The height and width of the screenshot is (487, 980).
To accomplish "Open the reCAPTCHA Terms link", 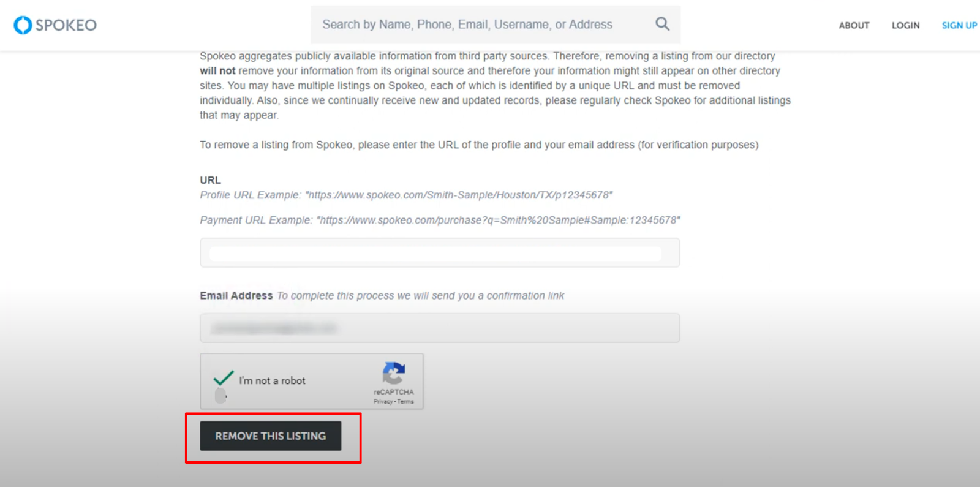I will tap(405, 402).
